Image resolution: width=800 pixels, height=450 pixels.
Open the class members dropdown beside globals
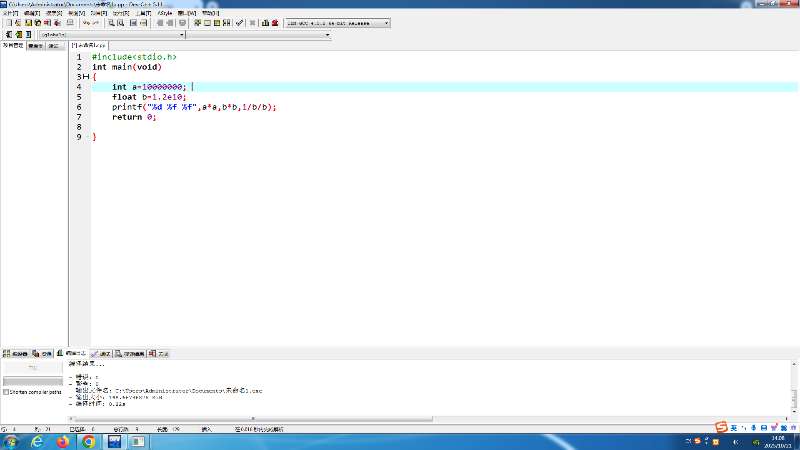coord(328,35)
